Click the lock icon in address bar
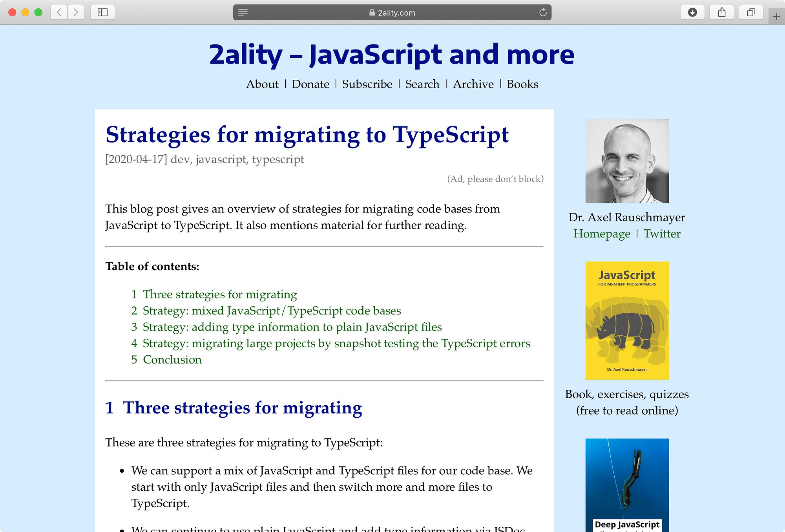Screen dimensions: 785x532 pyautogui.click(x=372, y=13)
